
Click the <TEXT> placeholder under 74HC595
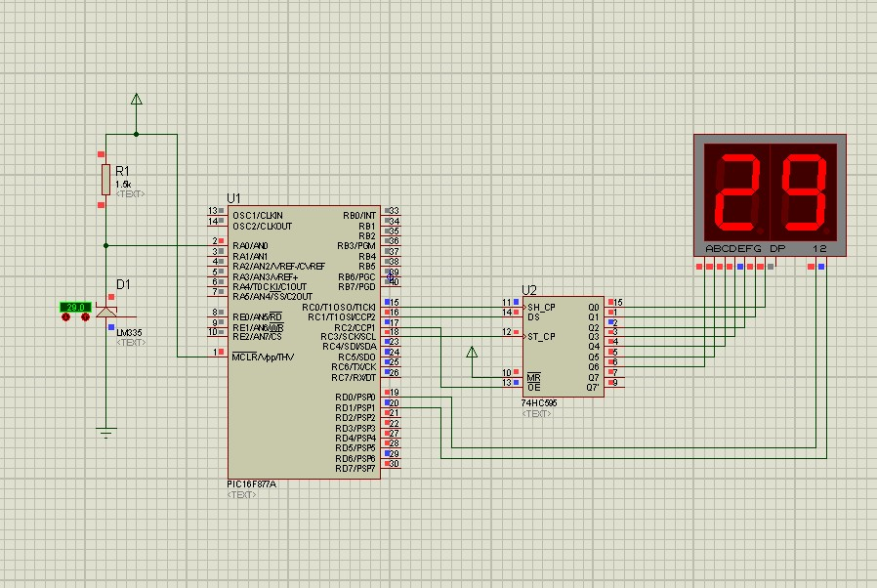[x=536, y=414]
